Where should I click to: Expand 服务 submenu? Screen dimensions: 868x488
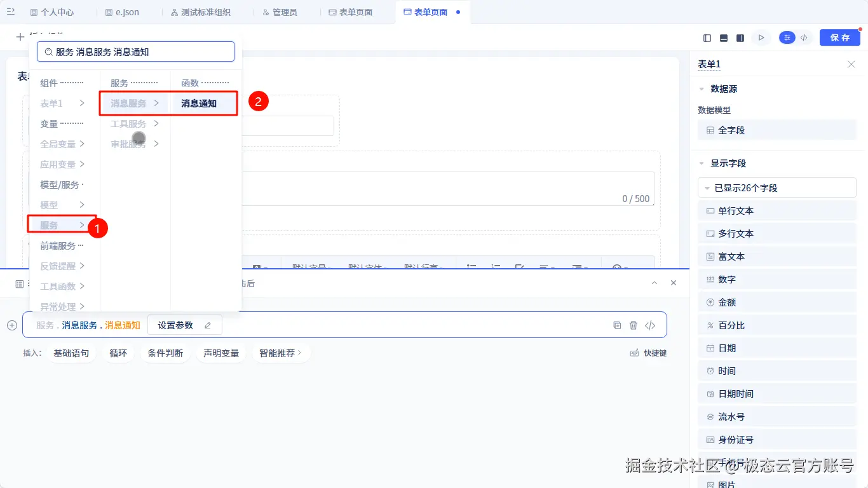[x=62, y=226]
